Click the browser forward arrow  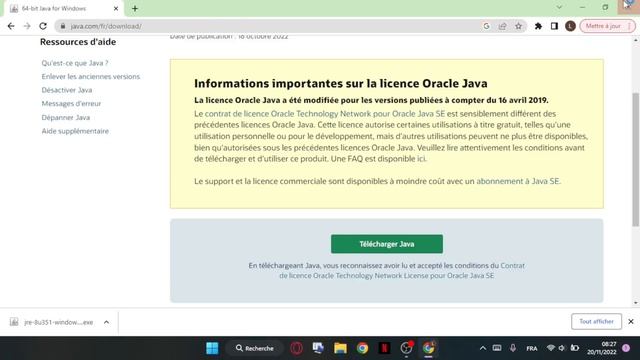point(27,26)
